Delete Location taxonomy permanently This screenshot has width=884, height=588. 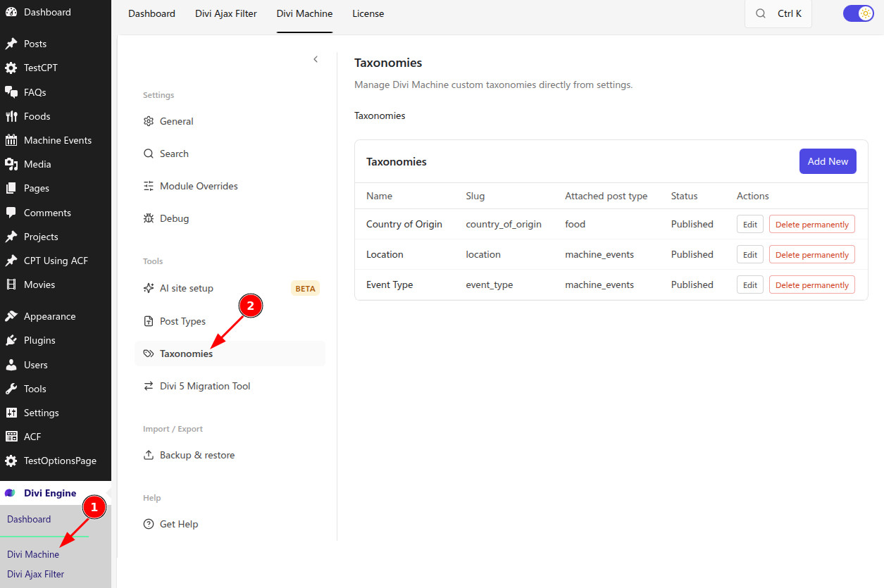[x=812, y=255]
